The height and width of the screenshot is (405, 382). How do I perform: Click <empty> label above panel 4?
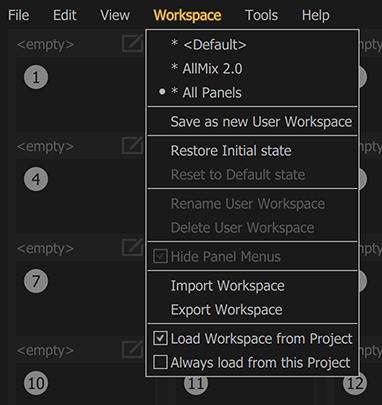click(45, 146)
